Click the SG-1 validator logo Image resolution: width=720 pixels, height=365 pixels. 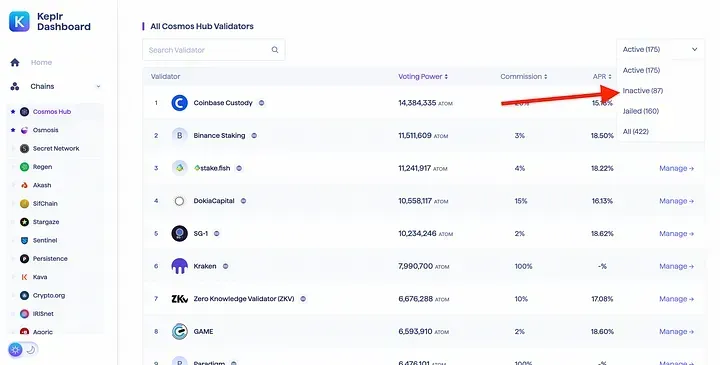(x=180, y=233)
